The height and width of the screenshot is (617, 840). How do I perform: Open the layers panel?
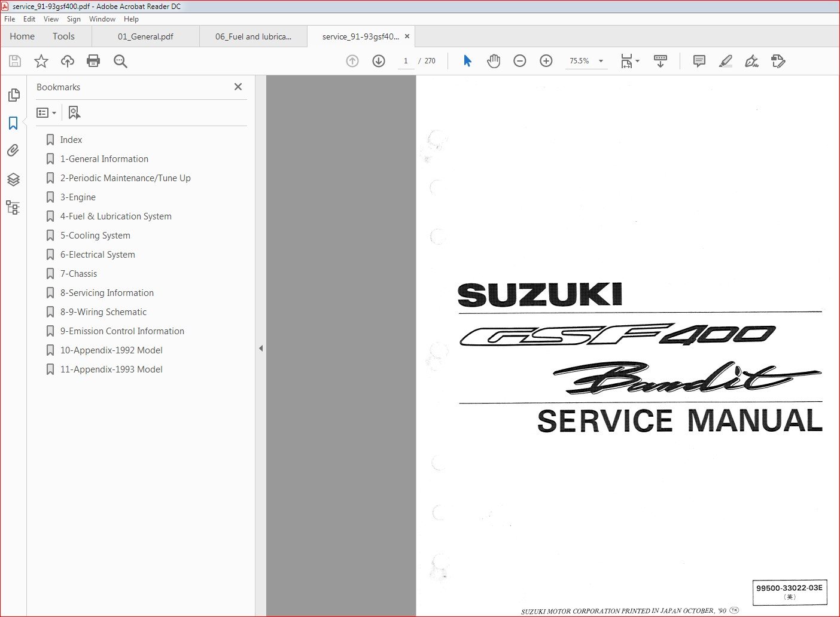(13, 179)
